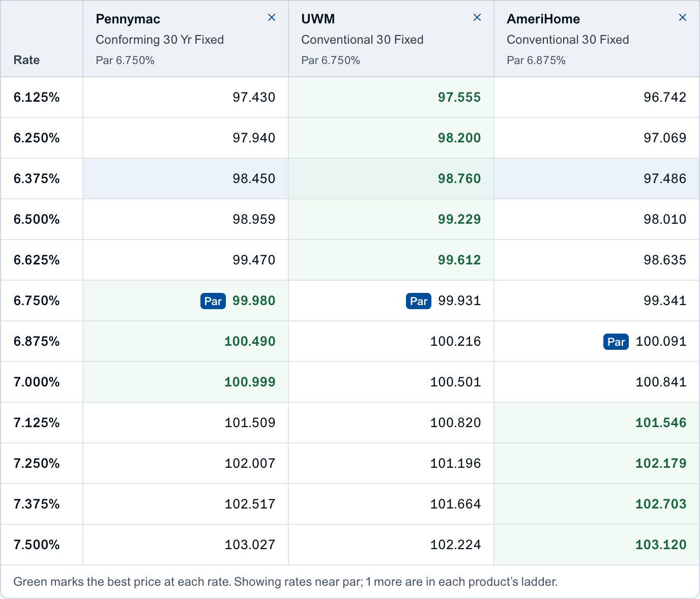
Task: Click AmeriHome price 100.841
Action: [661, 382]
